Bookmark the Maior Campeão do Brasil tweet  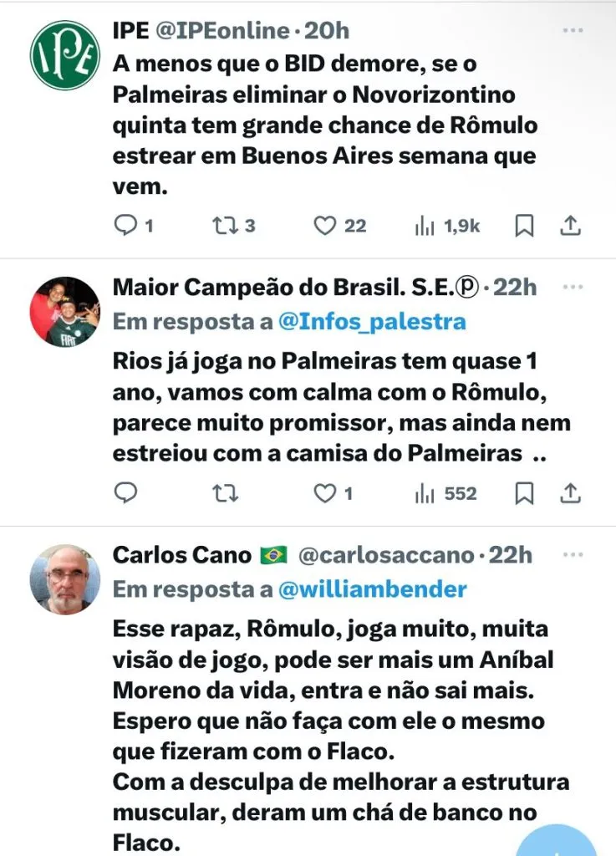[x=525, y=493]
